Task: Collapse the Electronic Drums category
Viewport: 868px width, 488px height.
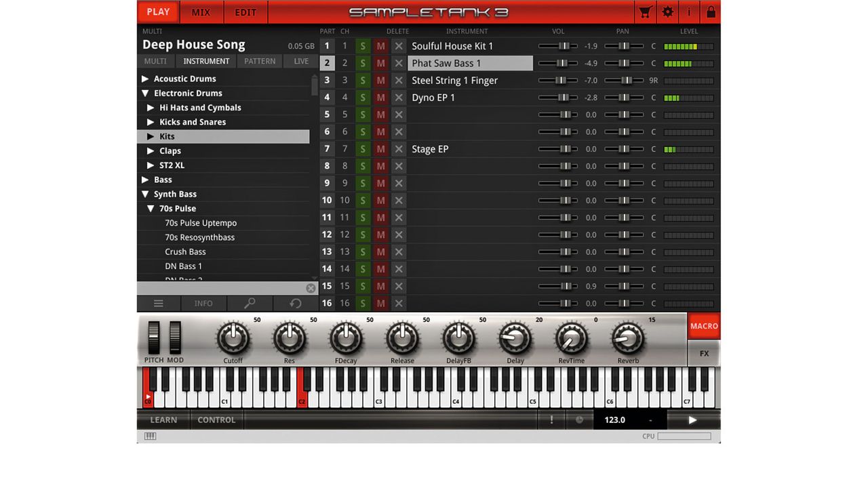Action: click(145, 94)
